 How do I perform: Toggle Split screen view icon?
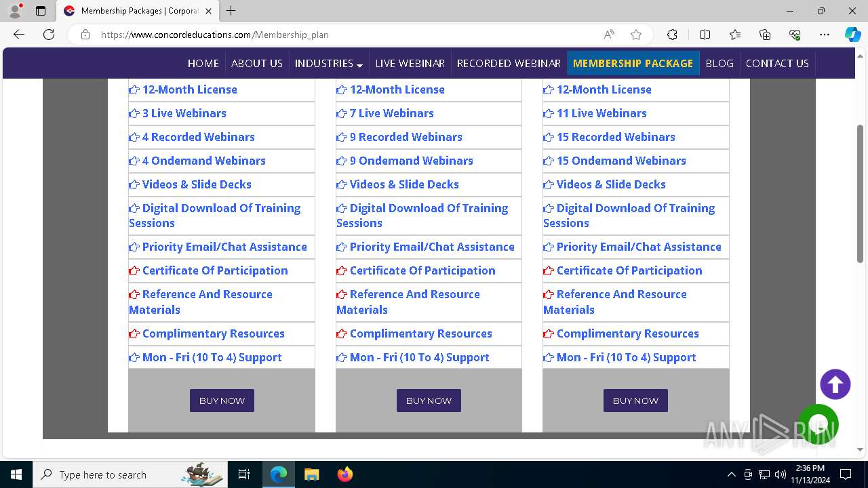tap(705, 35)
